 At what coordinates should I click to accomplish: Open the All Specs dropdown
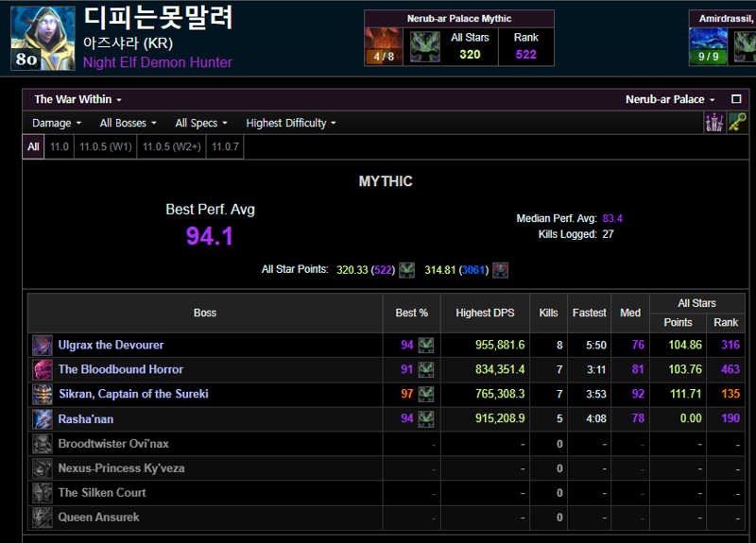coord(201,124)
